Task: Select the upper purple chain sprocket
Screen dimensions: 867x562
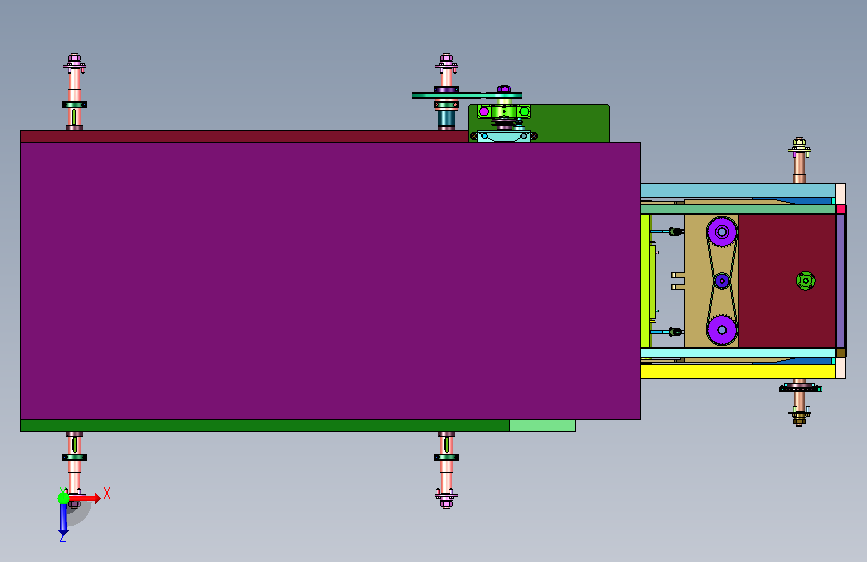Action: (x=722, y=232)
